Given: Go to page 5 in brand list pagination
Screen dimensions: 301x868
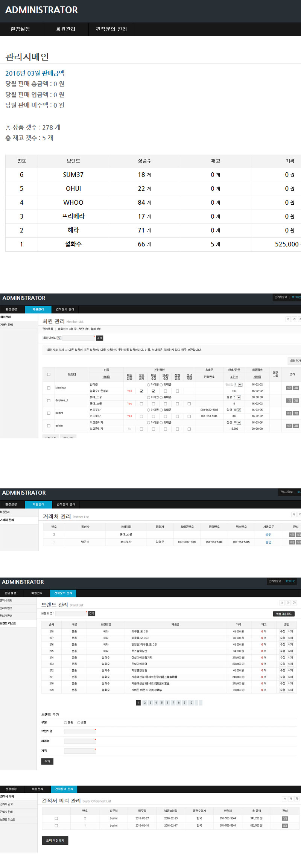Looking at the screenshot, I should pos(162,702).
